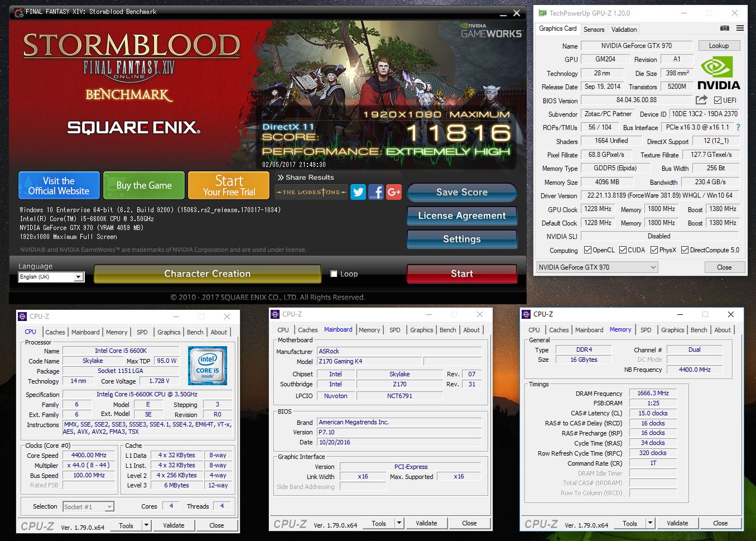Click Close in the CPU-Z motherboard window
756x541 pixels.
tap(469, 523)
